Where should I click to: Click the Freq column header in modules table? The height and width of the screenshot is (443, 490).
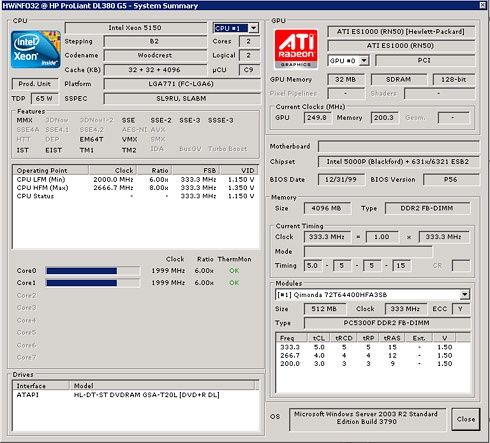[x=292, y=338]
